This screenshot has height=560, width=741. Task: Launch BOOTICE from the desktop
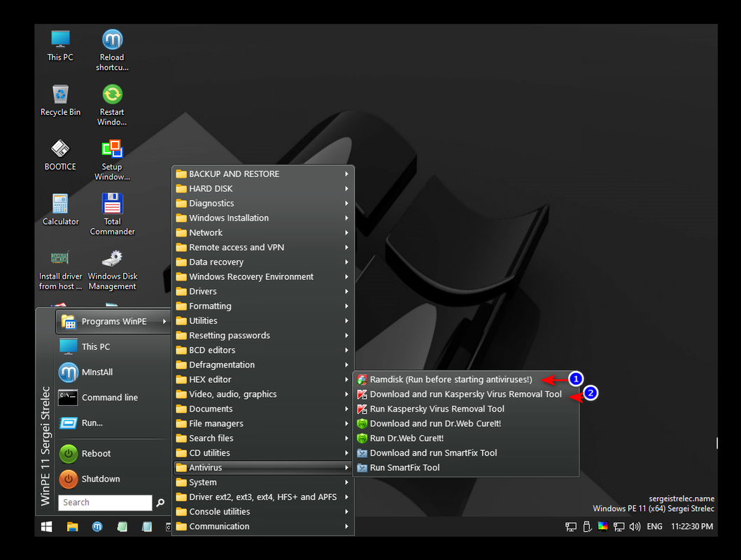[60, 155]
